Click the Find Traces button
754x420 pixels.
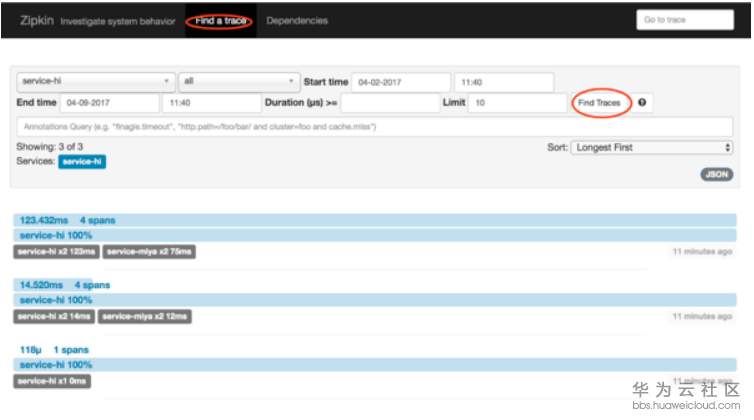click(599, 102)
